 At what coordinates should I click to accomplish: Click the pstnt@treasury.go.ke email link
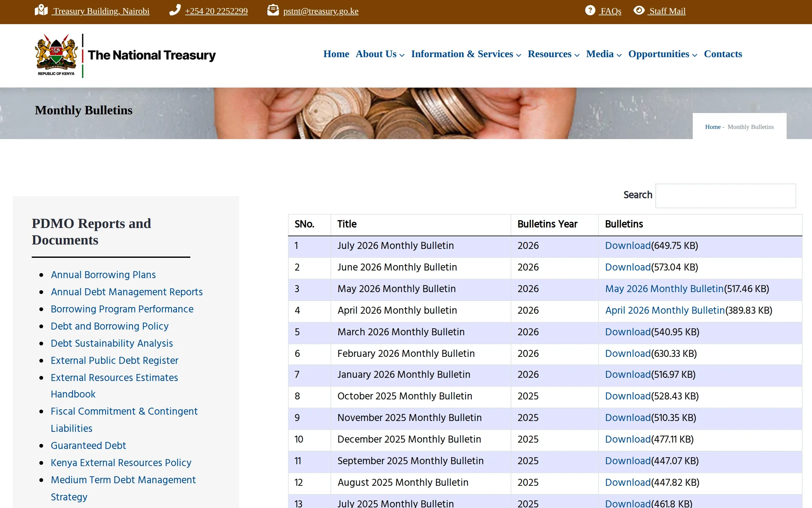click(321, 11)
